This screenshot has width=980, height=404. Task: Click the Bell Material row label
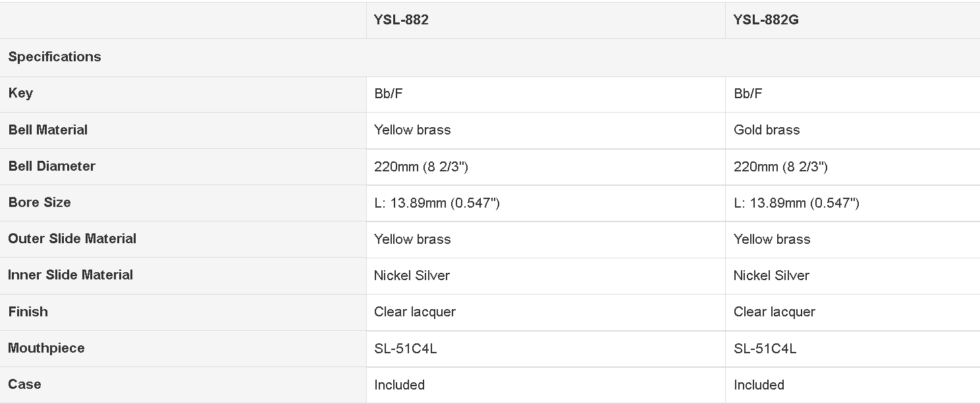pos(48,130)
